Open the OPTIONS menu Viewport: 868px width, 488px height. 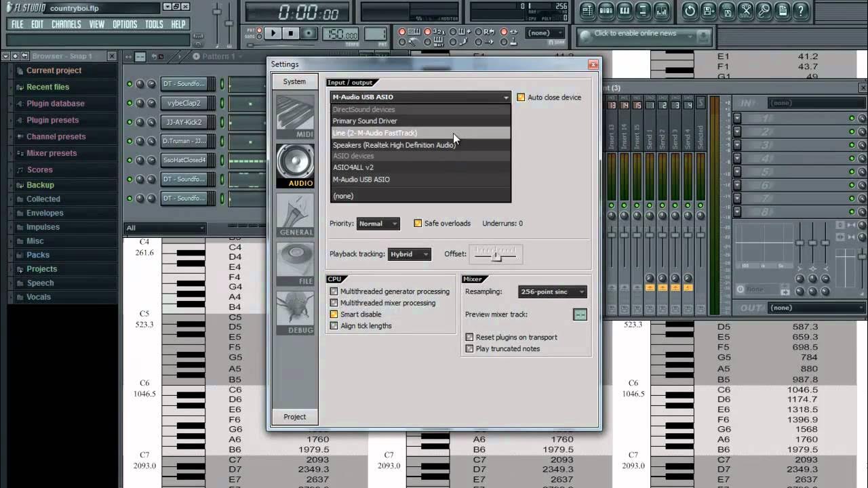coord(125,24)
